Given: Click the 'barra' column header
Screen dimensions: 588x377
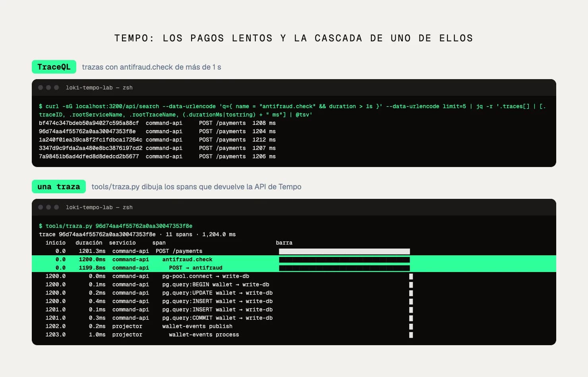Looking at the screenshot, I should (x=284, y=243).
